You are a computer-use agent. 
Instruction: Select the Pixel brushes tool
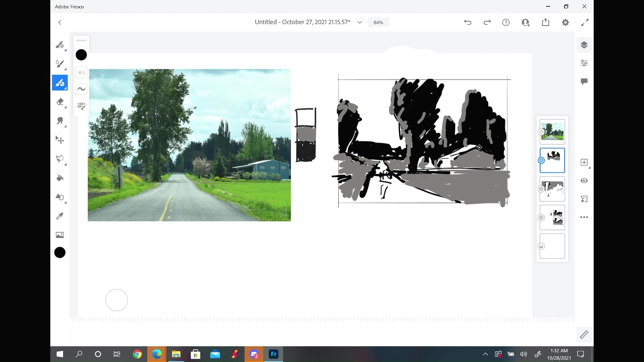pos(60,45)
